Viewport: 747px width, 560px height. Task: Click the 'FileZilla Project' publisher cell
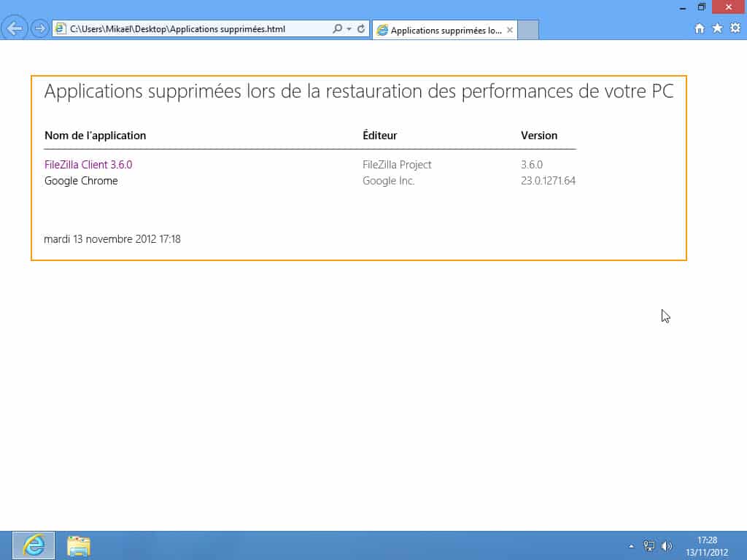[397, 164]
